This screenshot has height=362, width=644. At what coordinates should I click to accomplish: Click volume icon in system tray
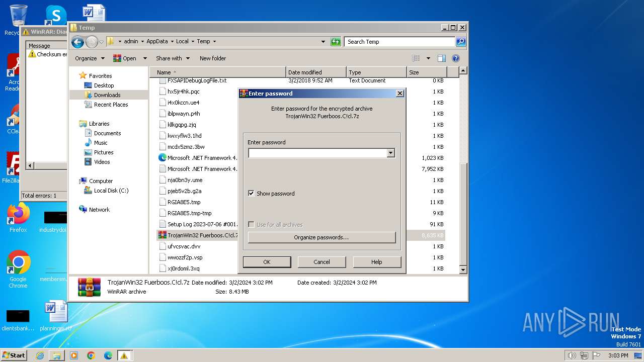[572, 355]
